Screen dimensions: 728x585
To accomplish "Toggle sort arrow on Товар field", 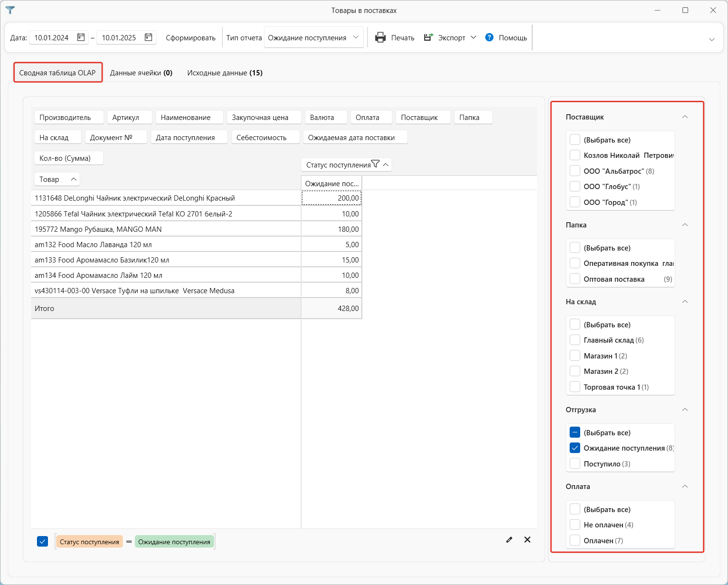I will 73,179.
